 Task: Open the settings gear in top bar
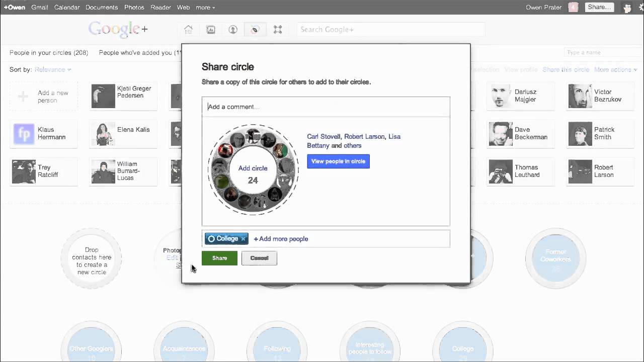pos(641,8)
